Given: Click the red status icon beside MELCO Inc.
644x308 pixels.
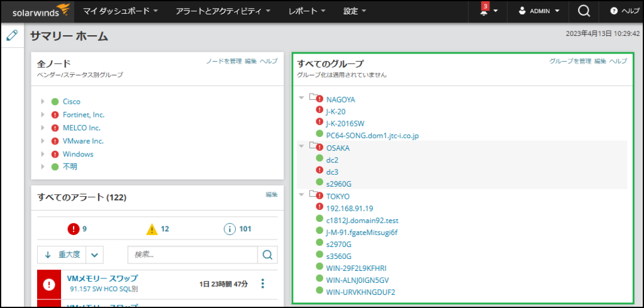Looking at the screenshot, I should click(55, 128).
